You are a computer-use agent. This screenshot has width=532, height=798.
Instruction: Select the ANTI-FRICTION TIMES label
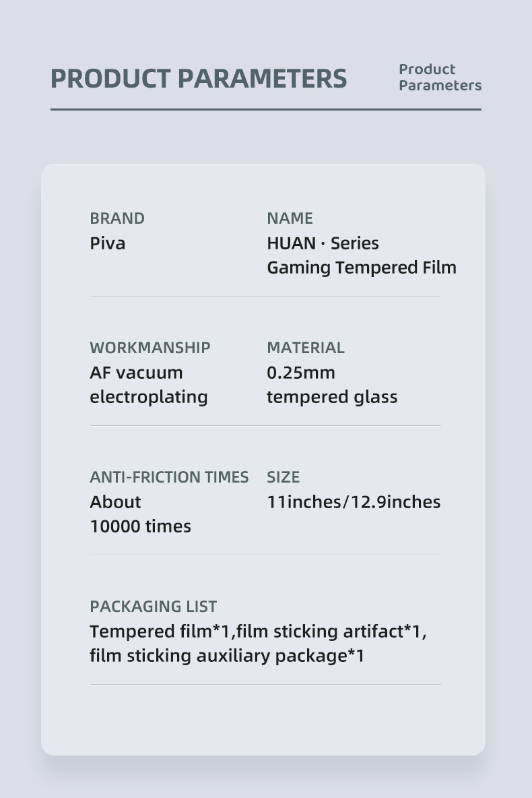click(169, 477)
